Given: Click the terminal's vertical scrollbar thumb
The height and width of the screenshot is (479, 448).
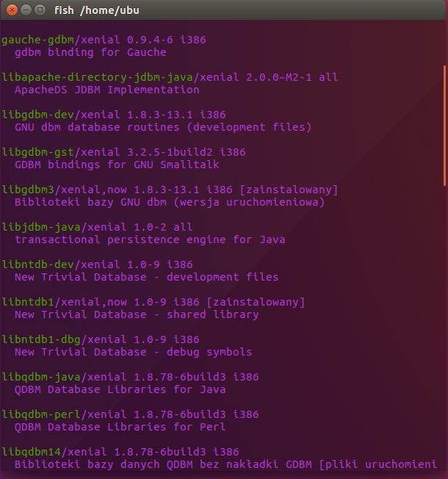Looking at the screenshot, I should (445, 125).
